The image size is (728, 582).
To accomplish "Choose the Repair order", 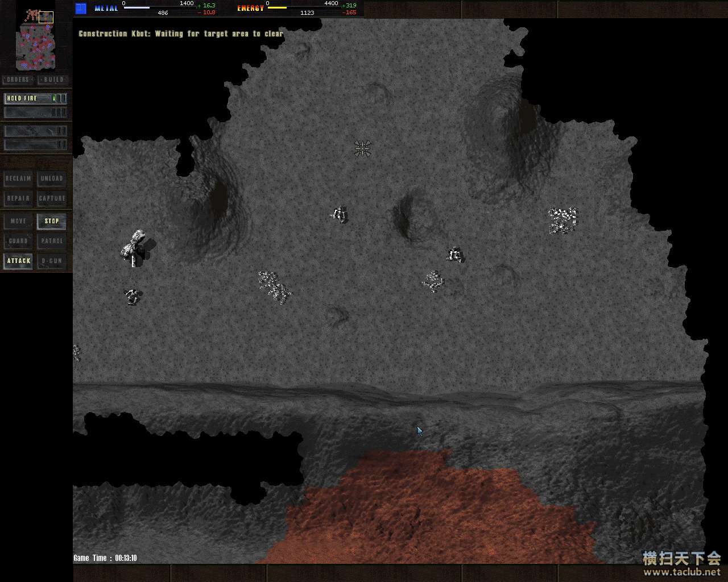I will (18, 198).
